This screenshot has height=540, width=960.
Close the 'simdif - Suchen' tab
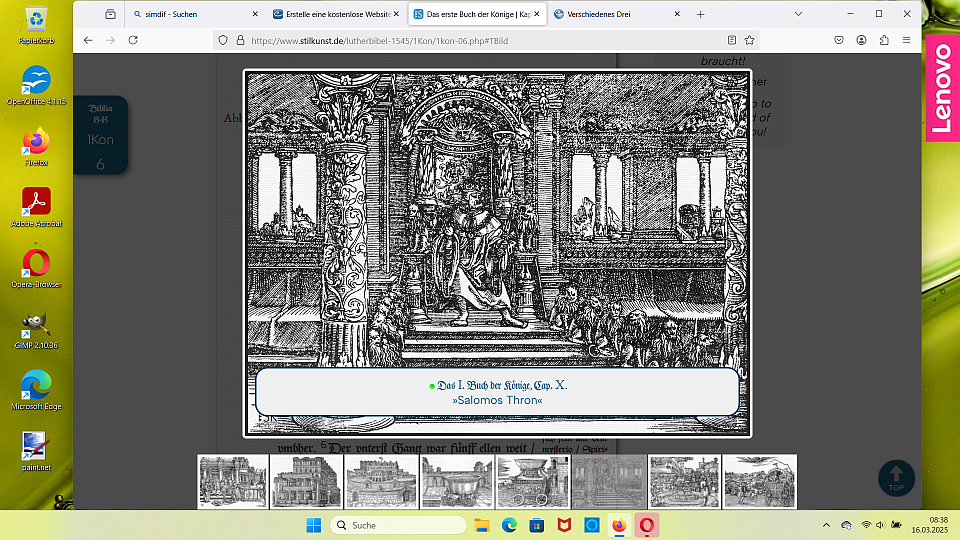[255, 14]
